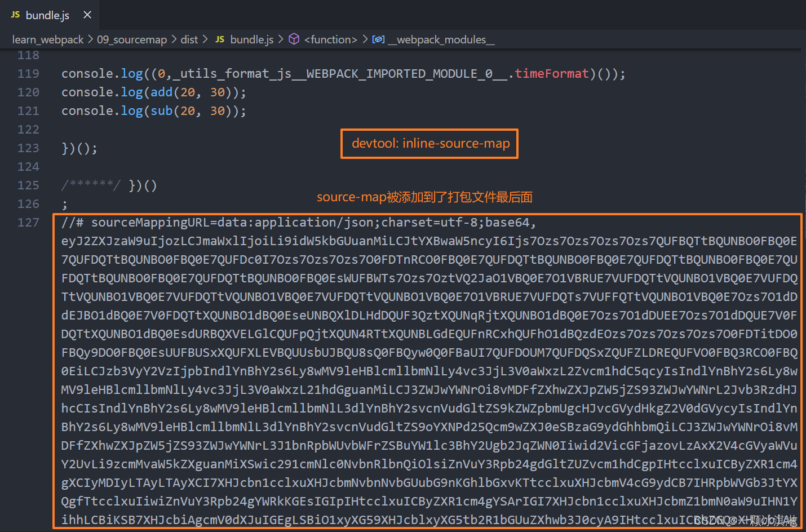Click the cube function symbol icon
This screenshot has height=532, width=806.
click(x=294, y=39)
